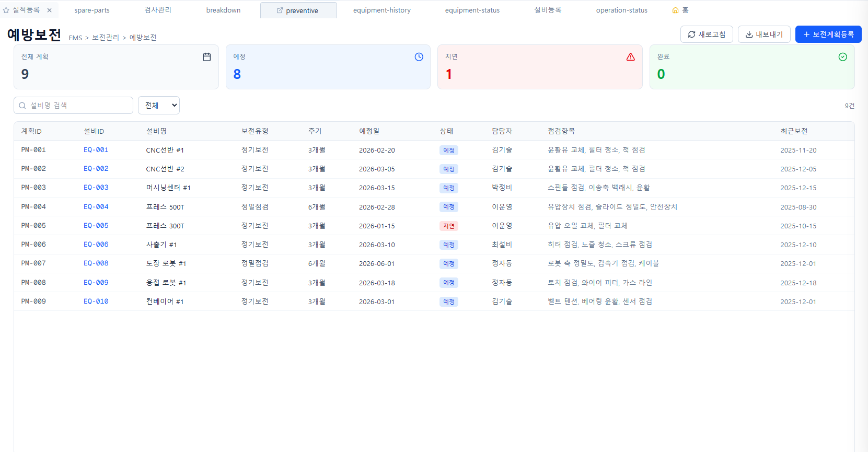Click the 지연 status badge for PM-005
This screenshot has width=868, height=452.
(449, 226)
